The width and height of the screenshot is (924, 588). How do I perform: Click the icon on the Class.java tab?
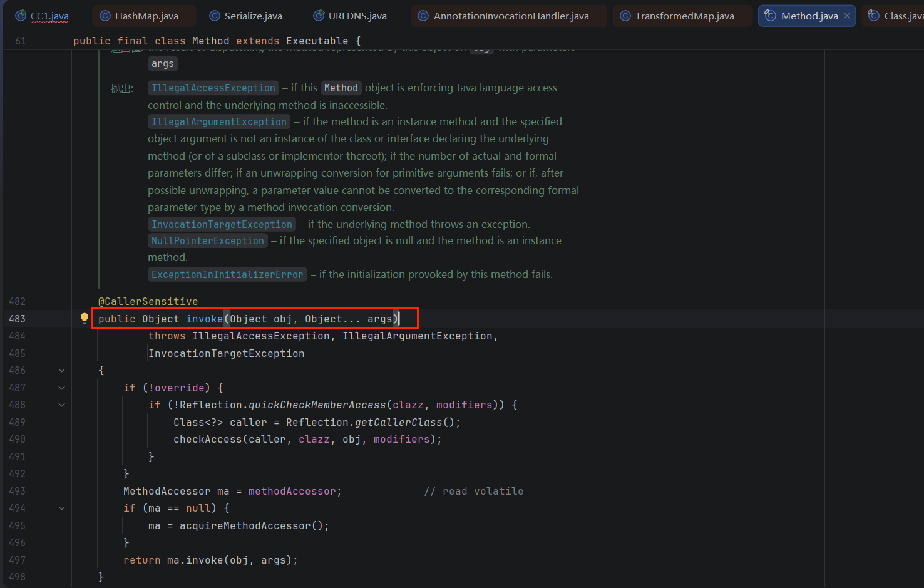873,16
